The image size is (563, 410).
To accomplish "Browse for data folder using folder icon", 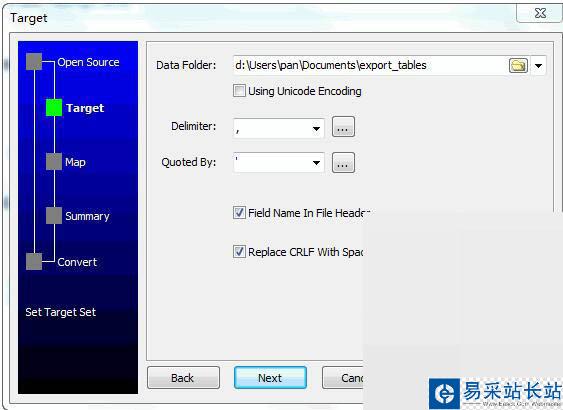I will [x=518, y=65].
